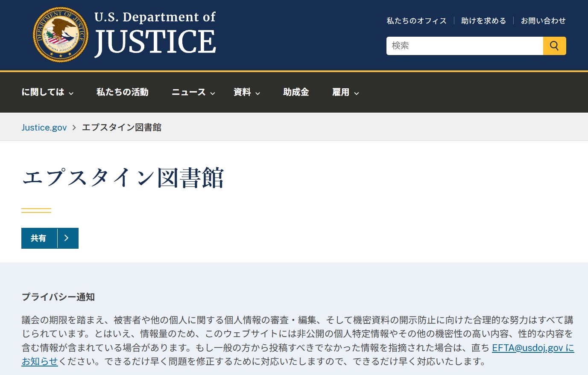Open the 私たちのオフィス link
This screenshot has width=588, height=375.
(x=416, y=20)
